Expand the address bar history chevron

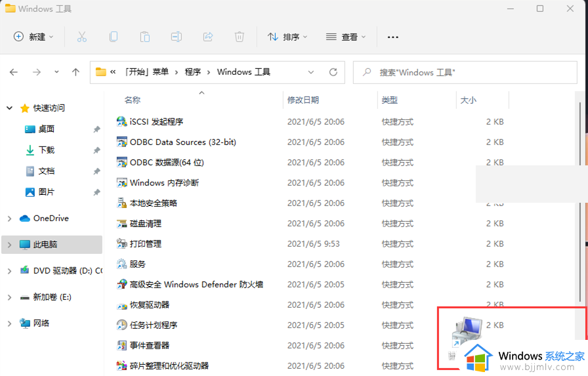point(311,72)
